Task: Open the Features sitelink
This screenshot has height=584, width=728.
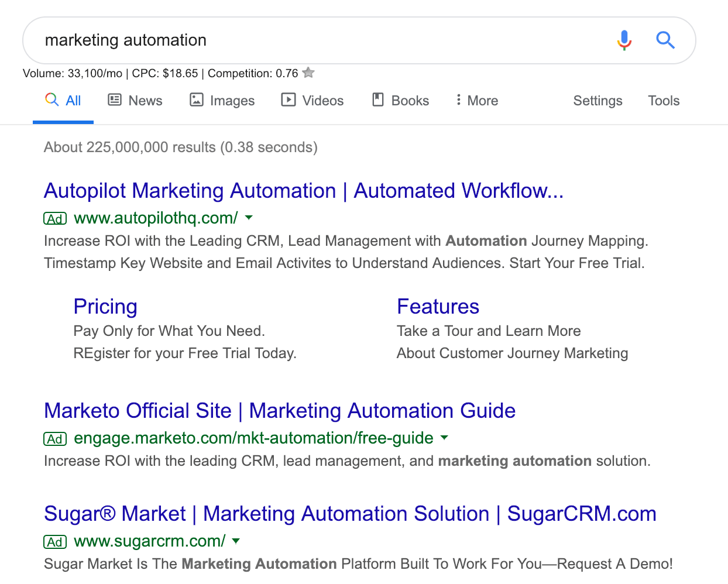Action: (438, 307)
